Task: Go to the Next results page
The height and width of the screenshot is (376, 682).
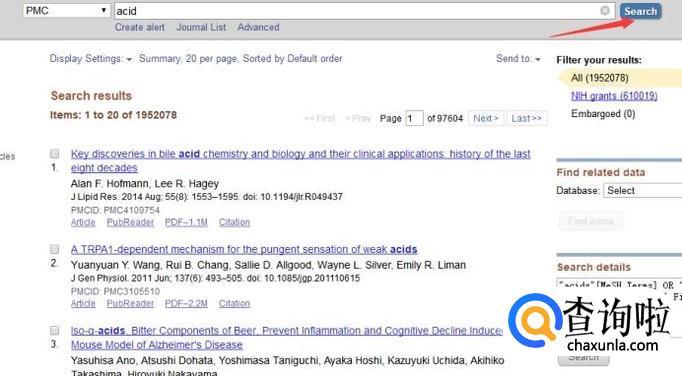Action: click(x=486, y=118)
